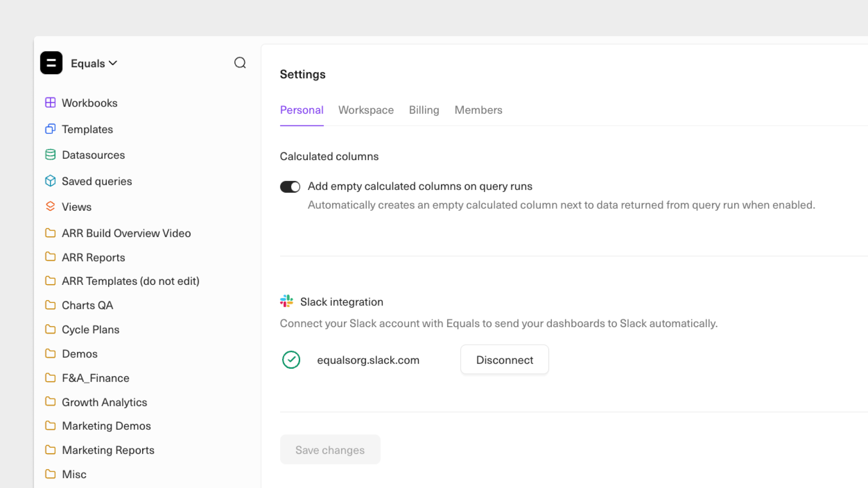This screenshot has height=488, width=868.
Task: Click the Views layers icon
Action: [x=50, y=206]
